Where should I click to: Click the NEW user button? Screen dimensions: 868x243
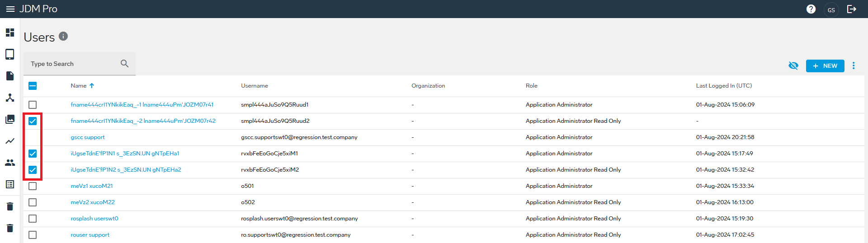pos(825,66)
